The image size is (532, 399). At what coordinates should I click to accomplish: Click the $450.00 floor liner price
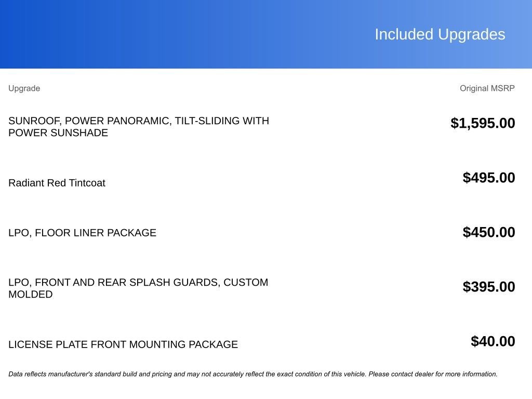pyautogui.click(x=488, y=232)
